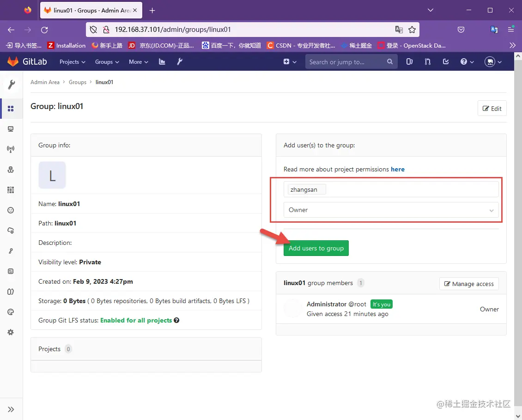Screen dimensions: 522x420
Task: Click the Groups breadcrumb link
Action: click(x=78, y=82)
